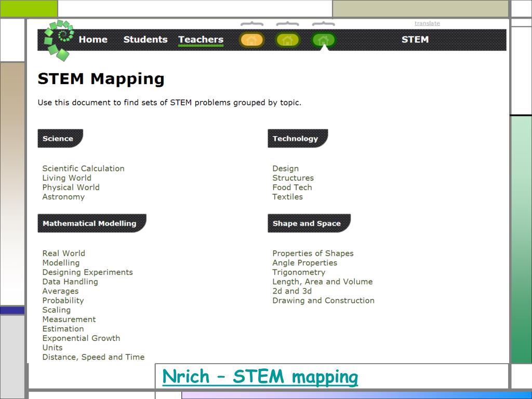This screenshot has width=532, height=399.
Task: Open the Living World link
Action: coord(67,178)
